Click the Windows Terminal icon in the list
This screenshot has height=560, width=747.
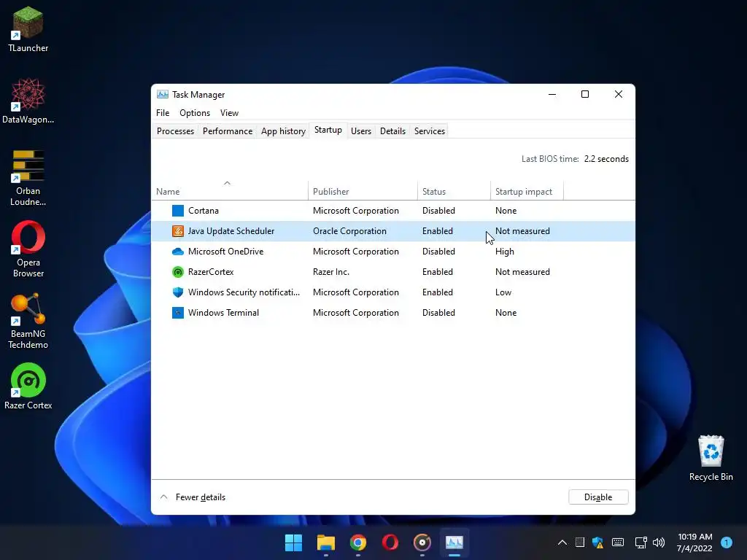(x=178, y=313)
